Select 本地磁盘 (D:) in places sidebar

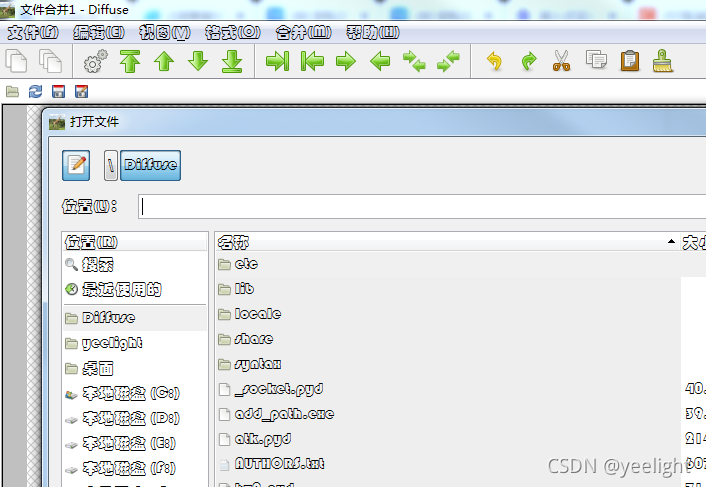(x=135, y=419)
